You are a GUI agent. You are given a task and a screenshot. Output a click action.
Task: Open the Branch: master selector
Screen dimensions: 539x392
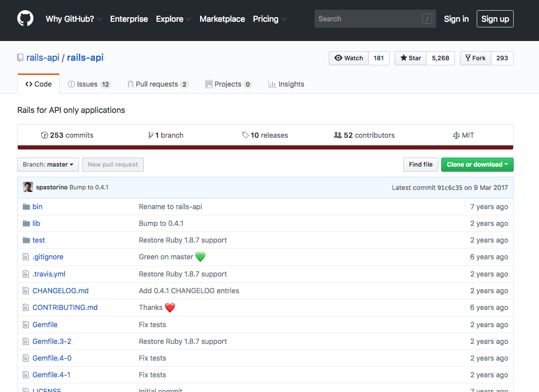coord(48,165)
